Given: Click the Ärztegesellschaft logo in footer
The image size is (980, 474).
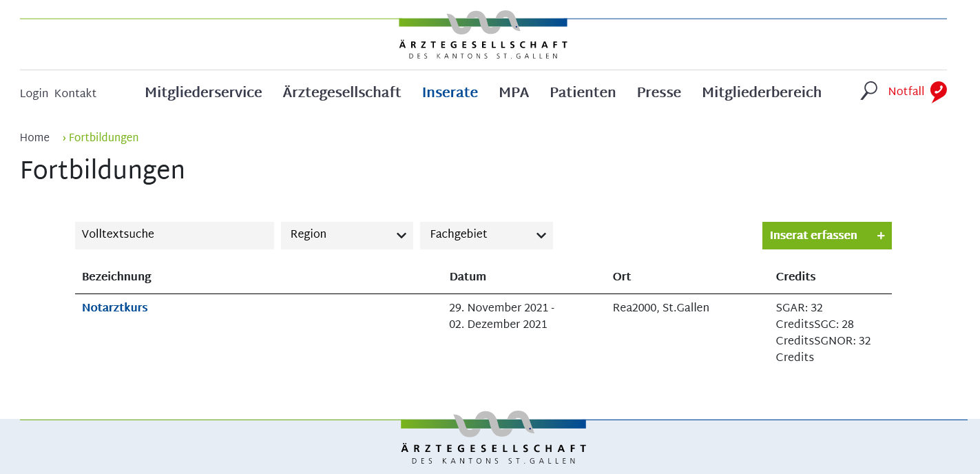Looking at the screenshot, I should pos(493,438).
